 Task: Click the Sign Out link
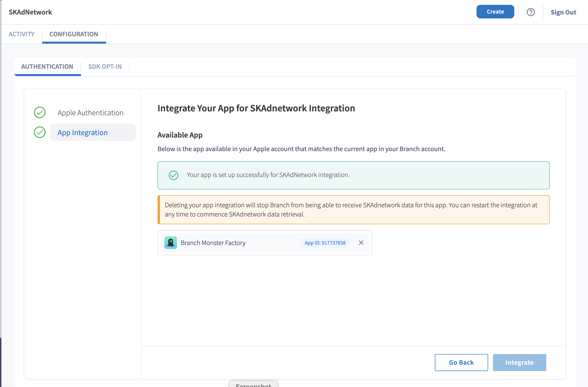click(563, 12)
